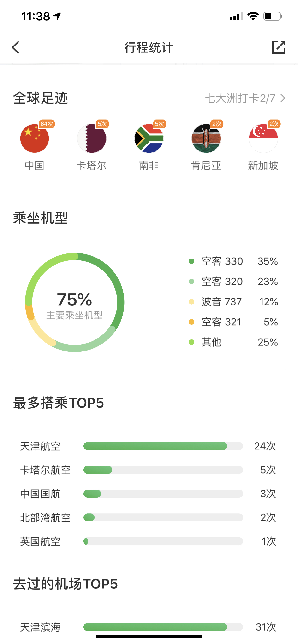
Task: Select the 中国国航 row
Action: [x=148, y=494]
